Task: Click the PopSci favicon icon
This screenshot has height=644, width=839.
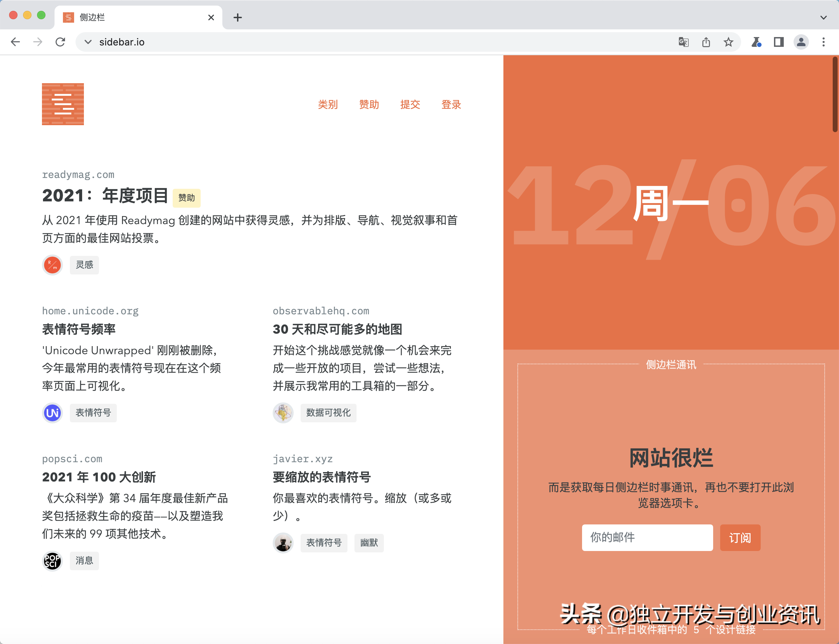Action: 52,560
